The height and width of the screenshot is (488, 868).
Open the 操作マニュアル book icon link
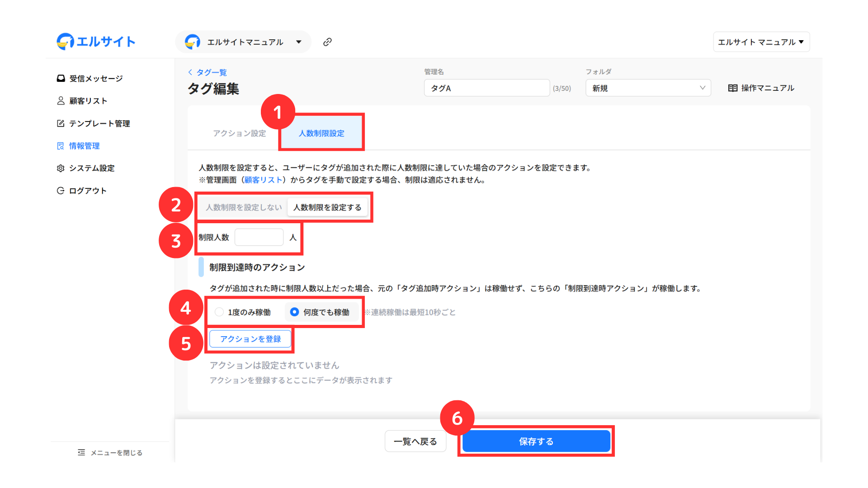(x=761, y=88)
